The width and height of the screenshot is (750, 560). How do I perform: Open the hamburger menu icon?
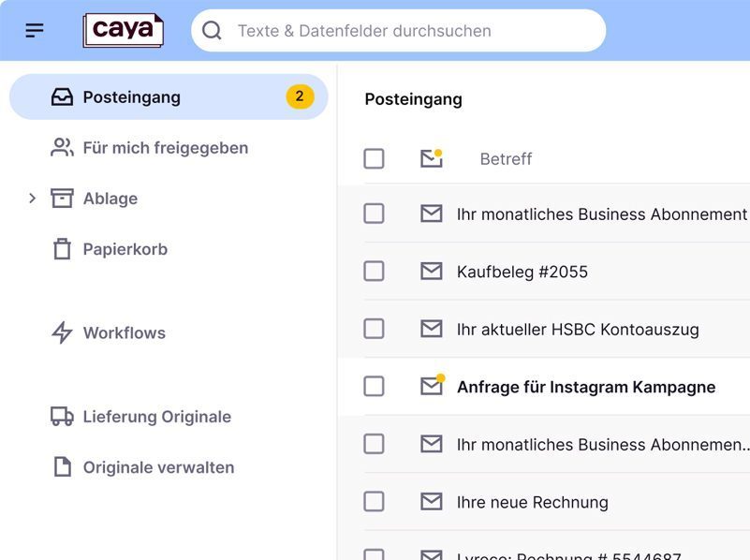click(35, 31)
